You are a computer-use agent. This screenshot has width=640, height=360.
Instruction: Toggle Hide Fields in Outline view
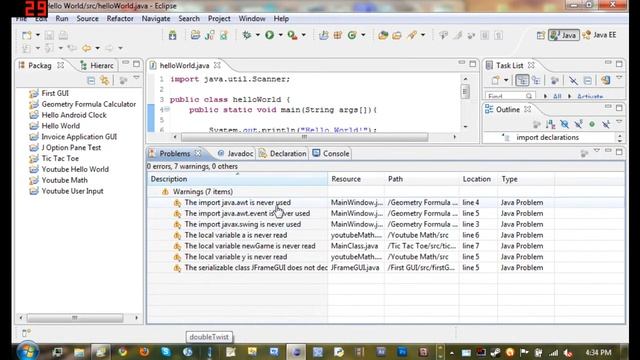coord(564,124)
